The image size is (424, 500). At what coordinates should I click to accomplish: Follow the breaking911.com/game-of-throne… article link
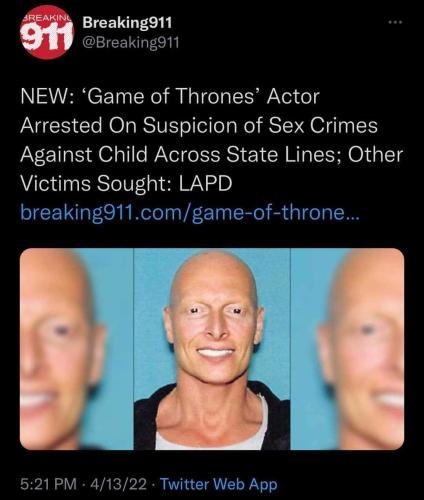190,212
